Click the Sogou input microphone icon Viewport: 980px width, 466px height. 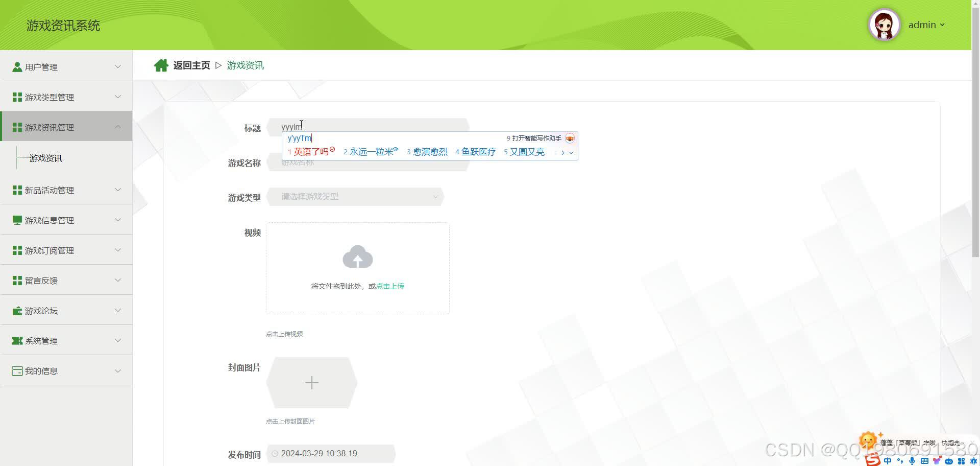pyautogui.click(x=912, y=461)
